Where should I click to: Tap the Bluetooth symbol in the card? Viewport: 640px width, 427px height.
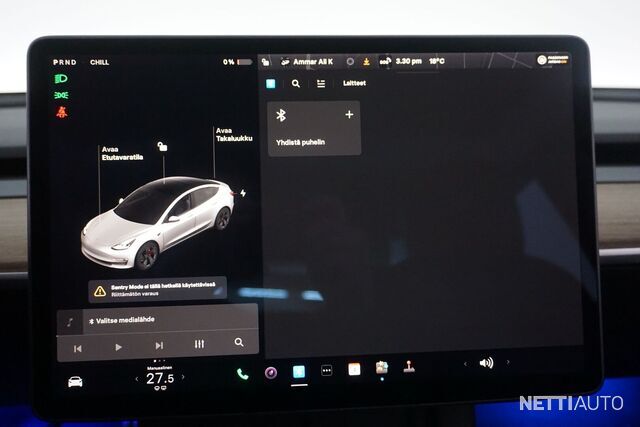281,115
